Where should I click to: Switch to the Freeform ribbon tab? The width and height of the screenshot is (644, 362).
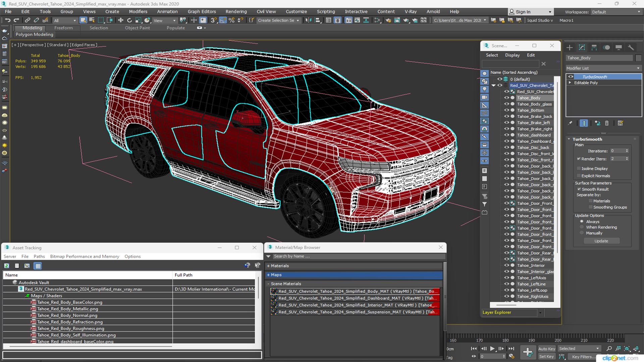[x=63, y=28]
